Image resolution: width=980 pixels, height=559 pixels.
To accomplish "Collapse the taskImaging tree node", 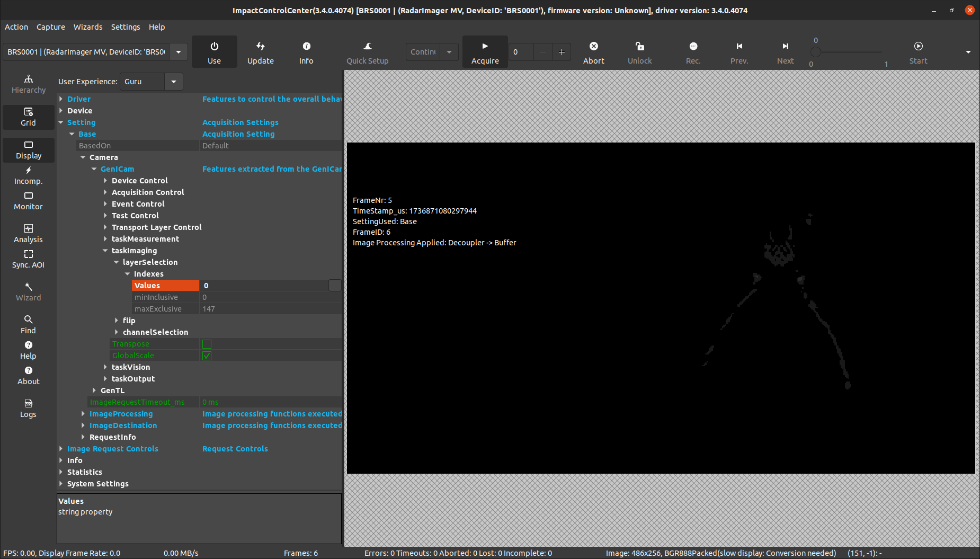I will click(x=105, y=251).
